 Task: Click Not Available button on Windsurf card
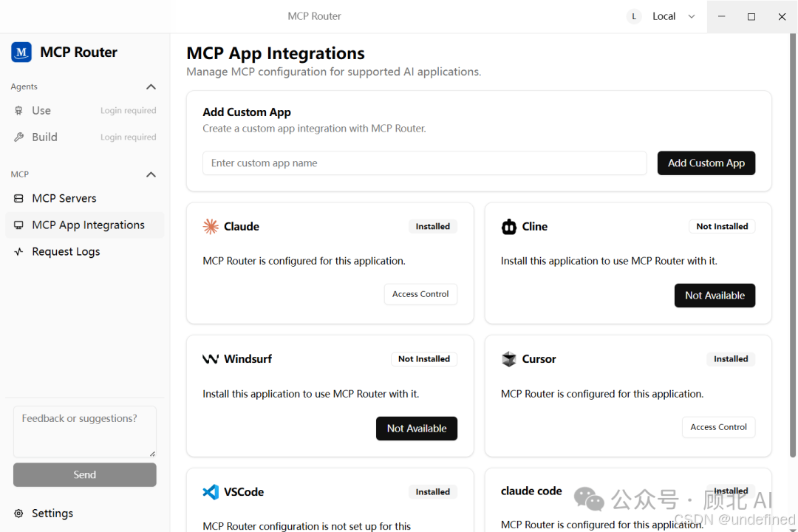coord(416,429)
